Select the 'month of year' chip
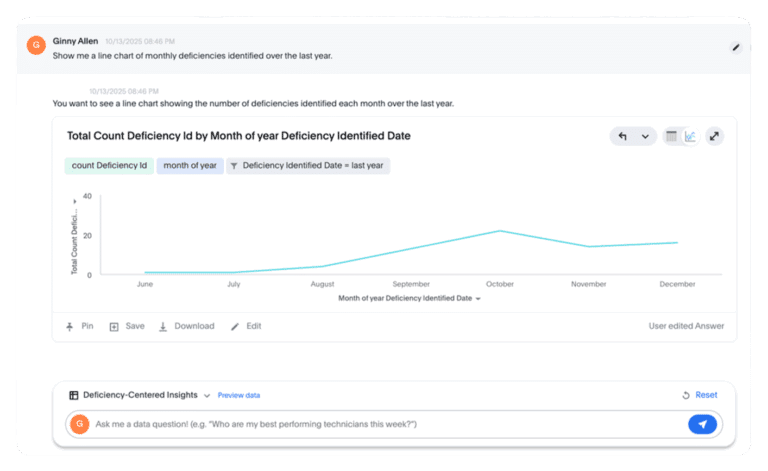The height and width of the screenshot is (471, 768). 190,166
